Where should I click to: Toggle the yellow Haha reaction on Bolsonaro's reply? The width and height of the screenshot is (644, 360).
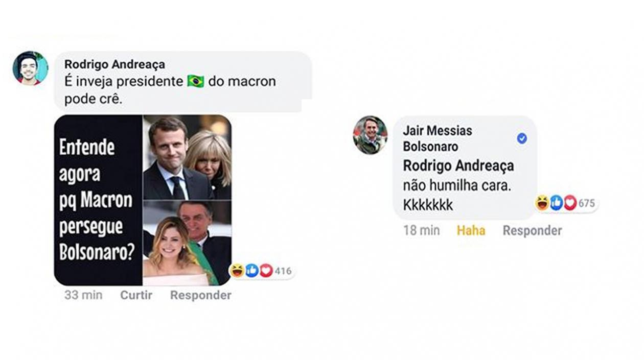click(471, 230)
